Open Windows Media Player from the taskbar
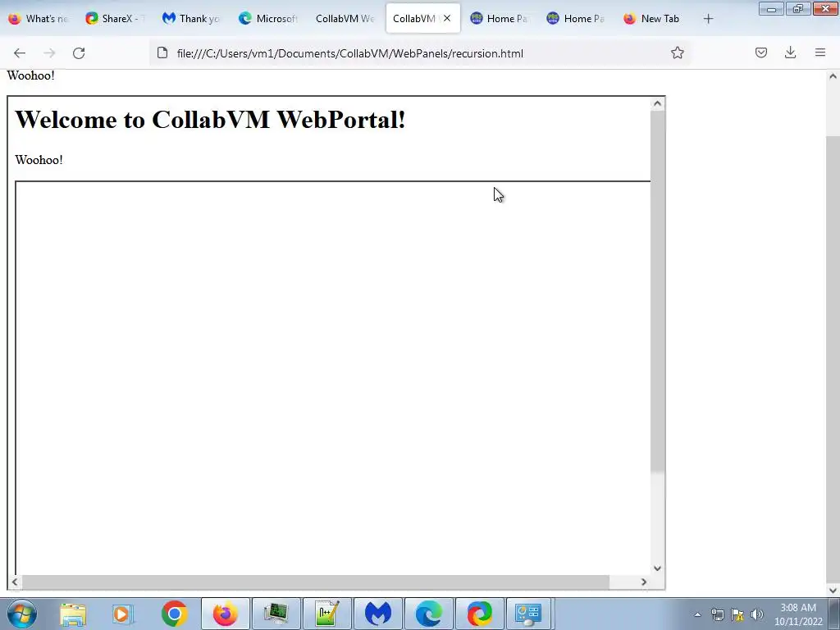 click(x=123, y=614)
